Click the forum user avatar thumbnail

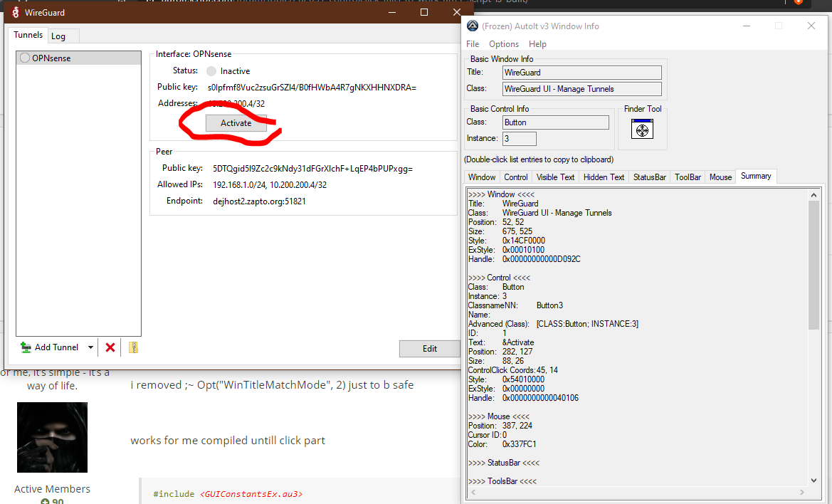[x=52, y=437]
